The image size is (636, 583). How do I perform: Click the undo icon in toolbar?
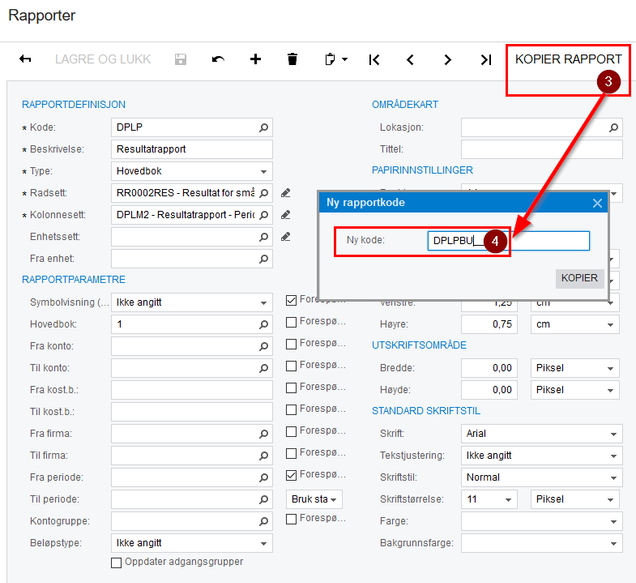218,60
